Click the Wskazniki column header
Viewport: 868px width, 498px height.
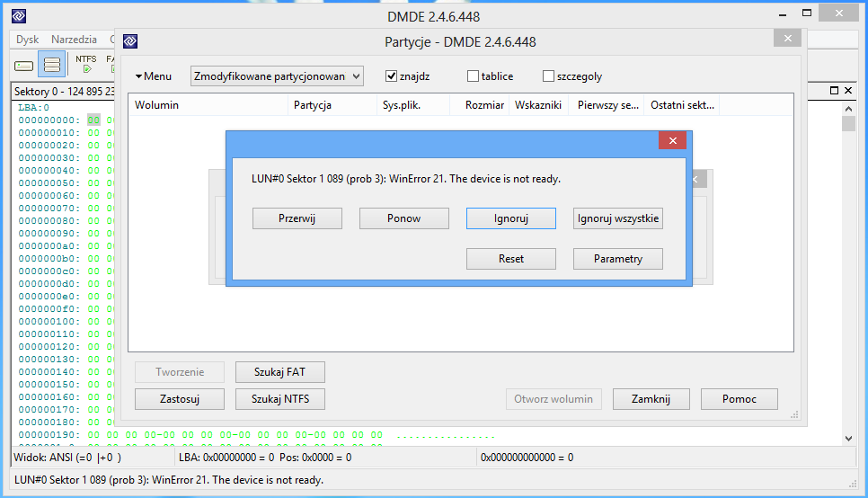(x=538, y=105)
